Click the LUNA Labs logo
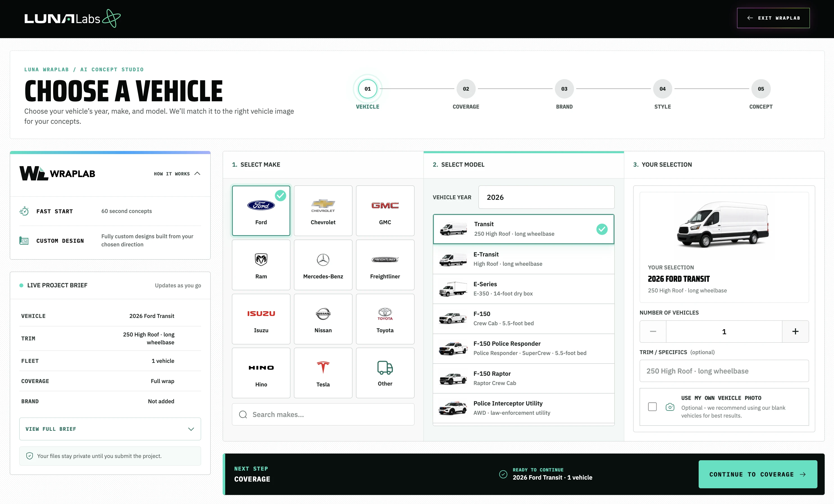 (72, 18)
